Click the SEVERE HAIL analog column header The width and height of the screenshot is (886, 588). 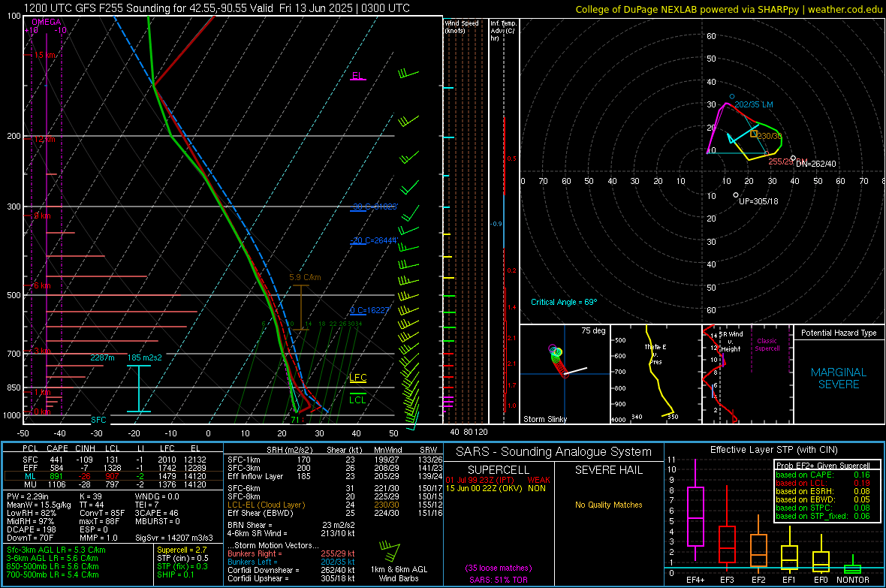point(608,470)
